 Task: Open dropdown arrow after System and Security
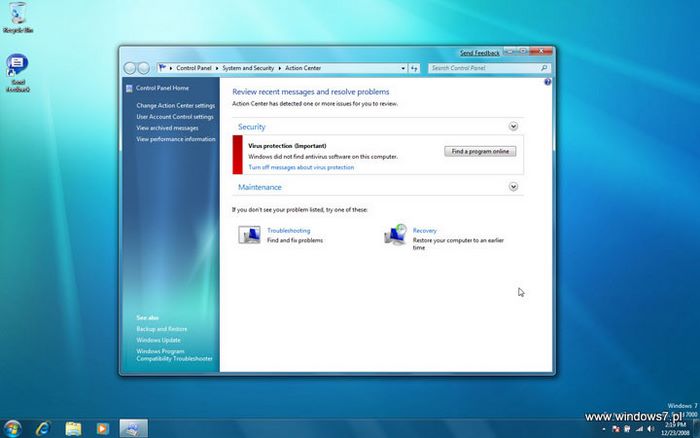click(279, 68)
